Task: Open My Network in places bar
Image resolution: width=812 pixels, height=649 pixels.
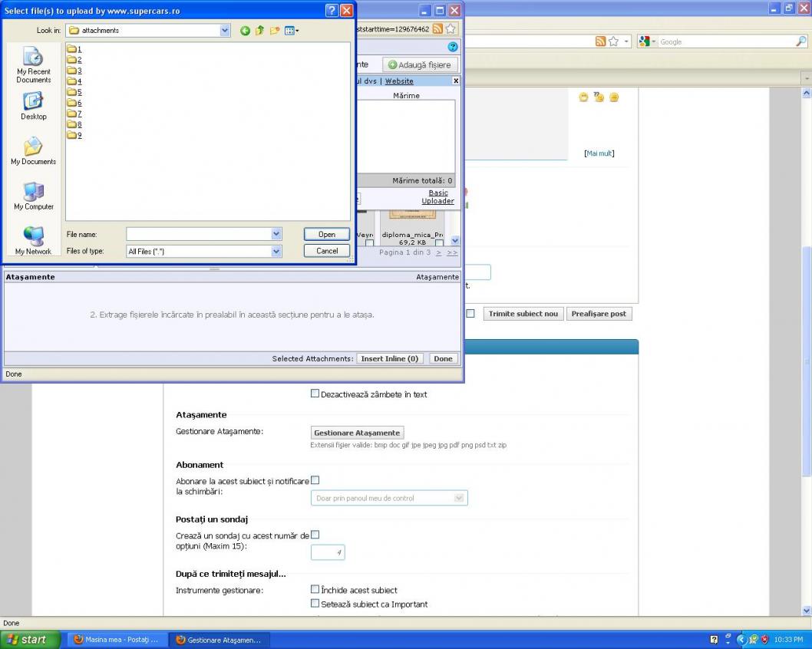Action: point(33,241)
